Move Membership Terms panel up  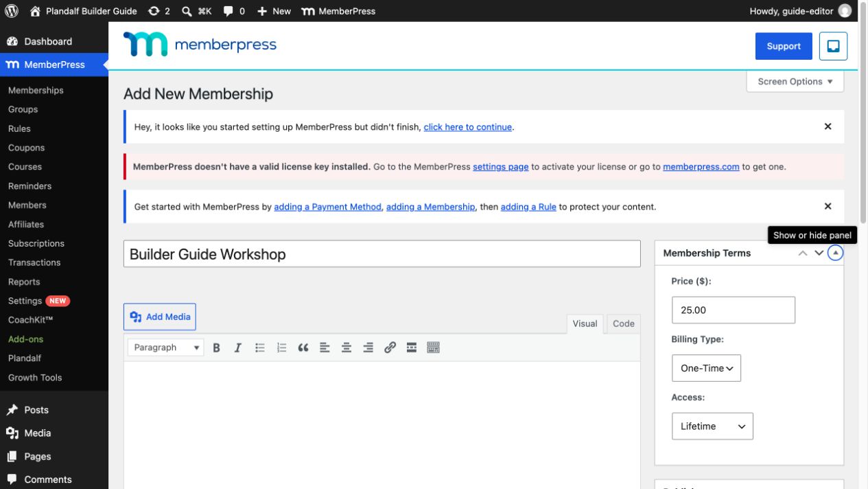[x=803, y=253]
